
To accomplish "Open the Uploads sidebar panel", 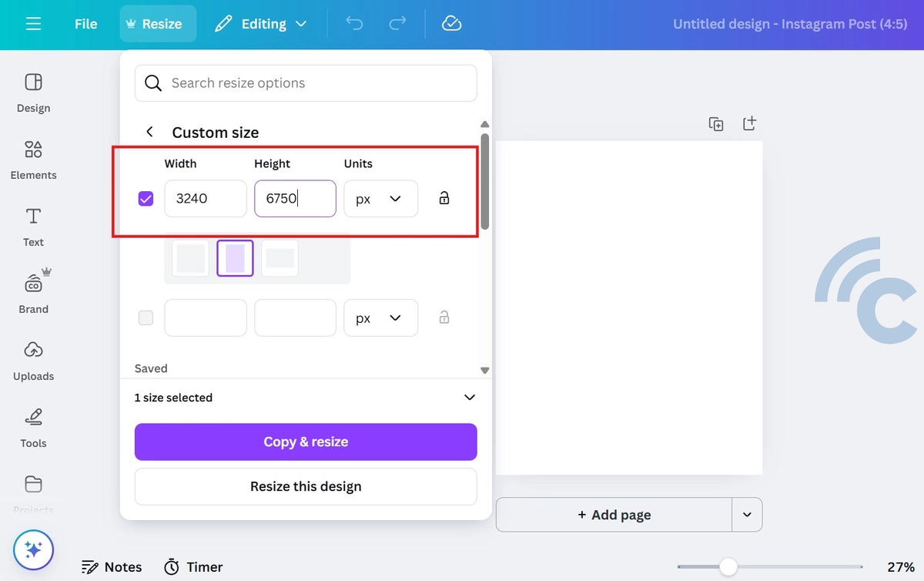I will [x=33, y=361].
